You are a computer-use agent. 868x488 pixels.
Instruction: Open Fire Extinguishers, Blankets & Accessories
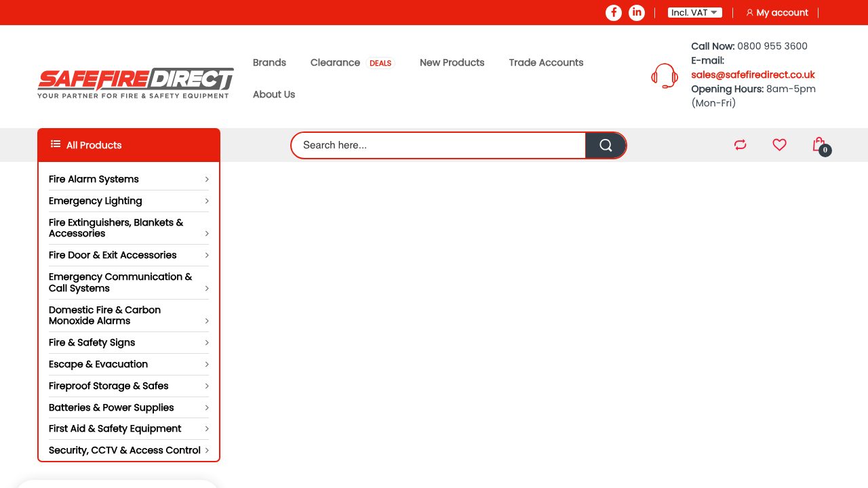coord(116,228)
